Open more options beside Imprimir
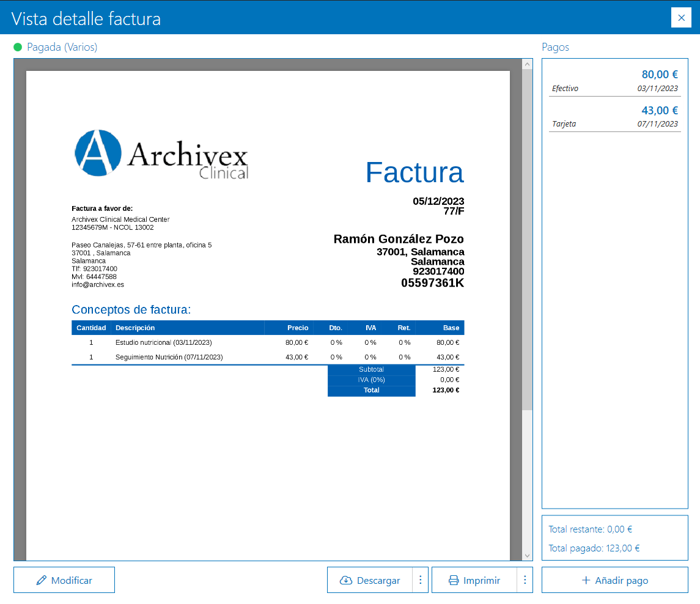Viewport: 700px width, 604px height. coord(525,580)
